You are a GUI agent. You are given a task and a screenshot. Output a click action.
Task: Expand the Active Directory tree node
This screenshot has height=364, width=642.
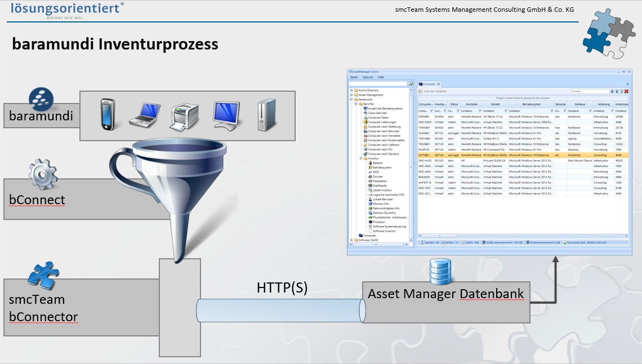pyautogui.click(x=351, y=91)
